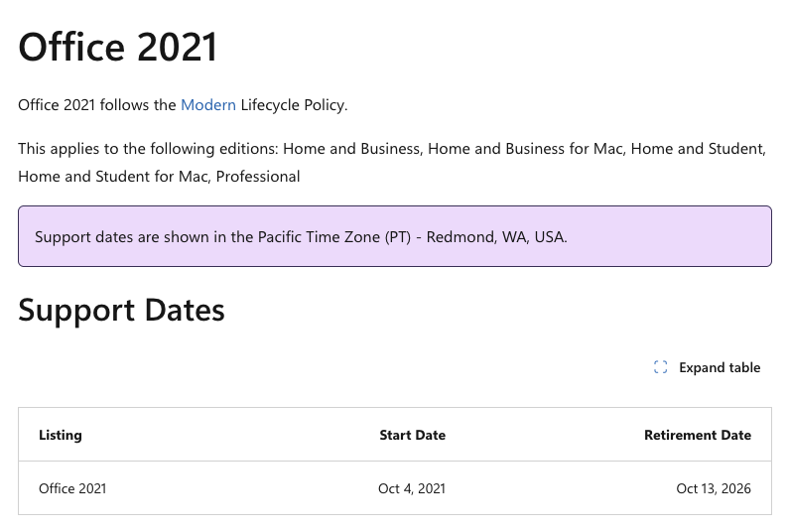Open the Modern lifecycle policy link
Viewport: 790px width, 532px height.
208,105
